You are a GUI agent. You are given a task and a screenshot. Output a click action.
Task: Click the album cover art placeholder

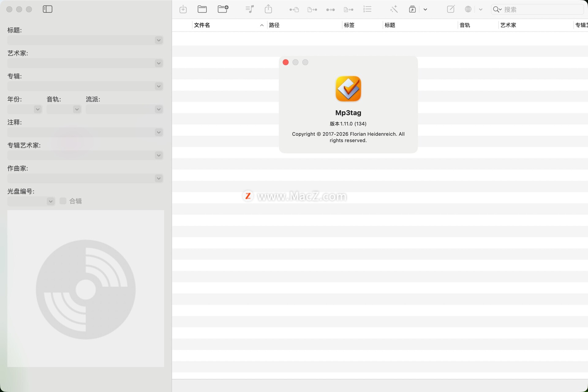[86, 288]
